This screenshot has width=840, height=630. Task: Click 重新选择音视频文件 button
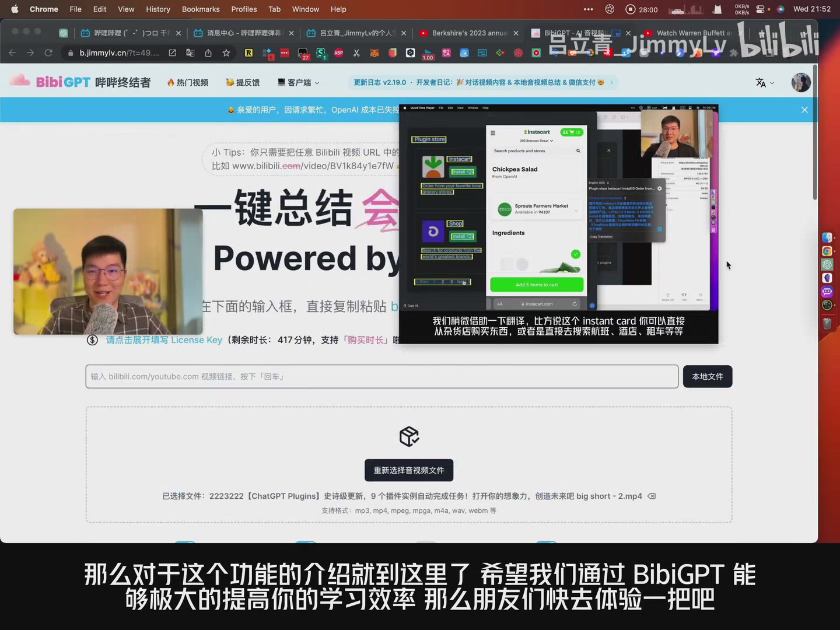[x=409, y=470]
